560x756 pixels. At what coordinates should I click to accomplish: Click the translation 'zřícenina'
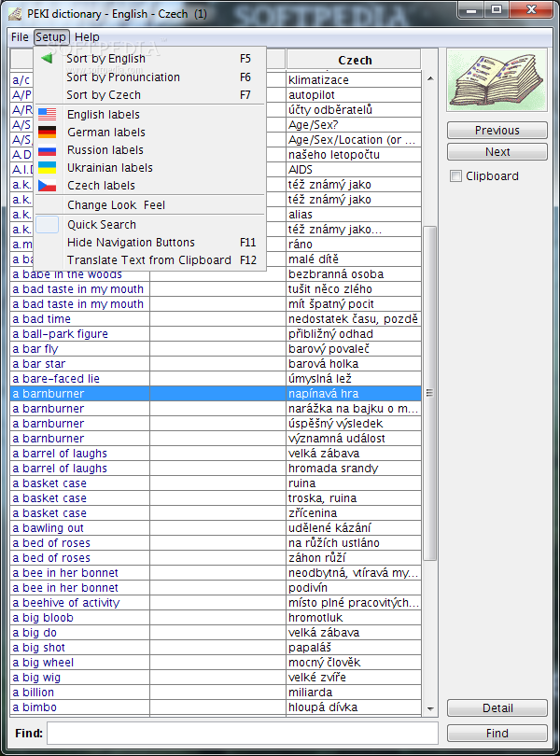(313, 513)
